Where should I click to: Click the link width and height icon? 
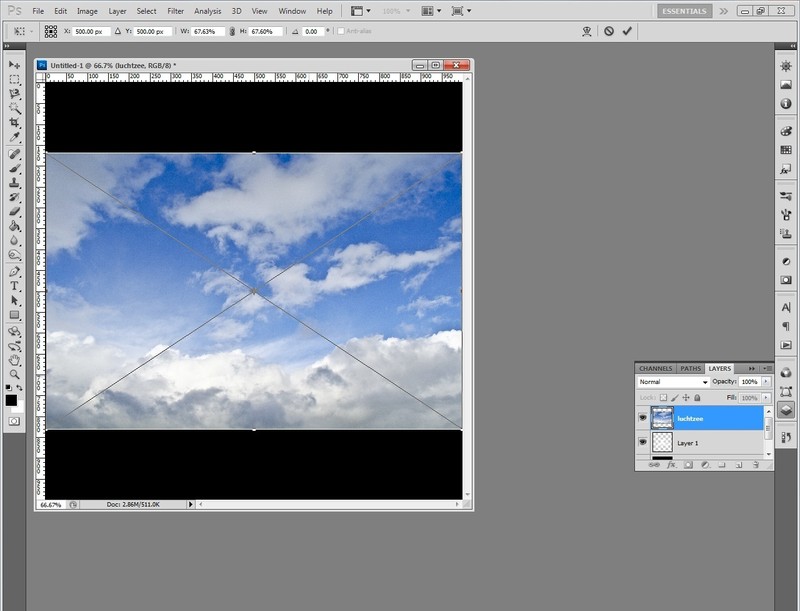click(232, 31)
